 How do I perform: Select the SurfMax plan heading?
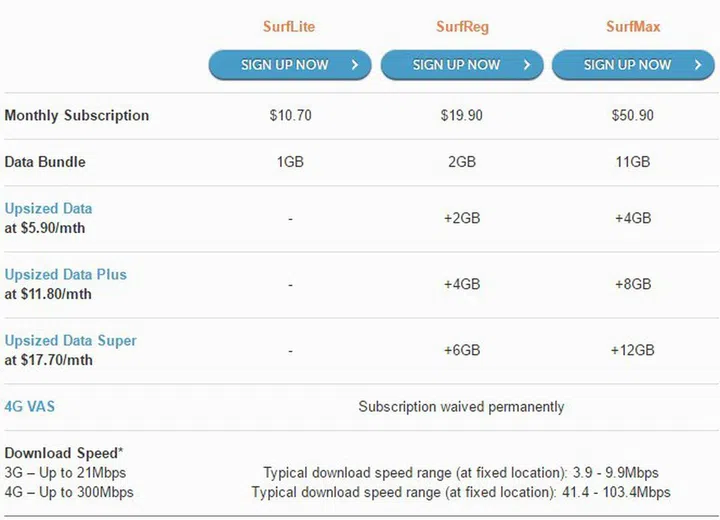click(632, 27)
